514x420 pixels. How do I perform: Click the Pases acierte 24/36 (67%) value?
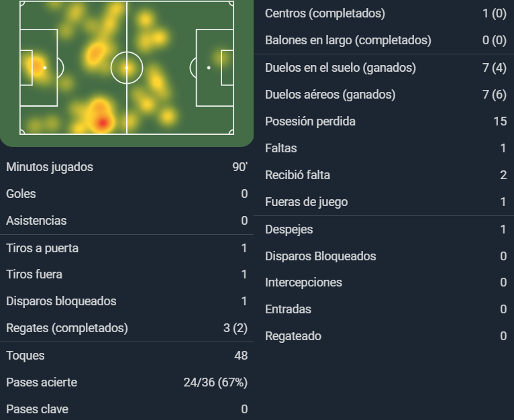click(215, 382)
